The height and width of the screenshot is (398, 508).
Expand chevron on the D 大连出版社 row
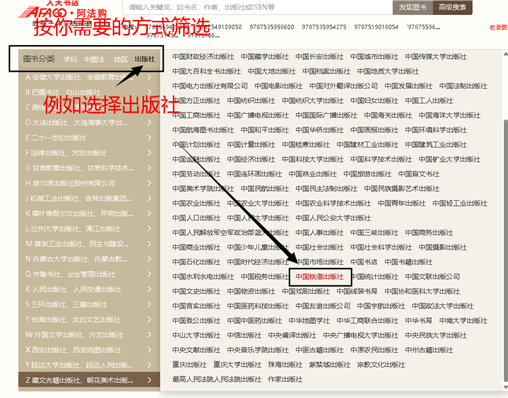[x=149, y=123]
